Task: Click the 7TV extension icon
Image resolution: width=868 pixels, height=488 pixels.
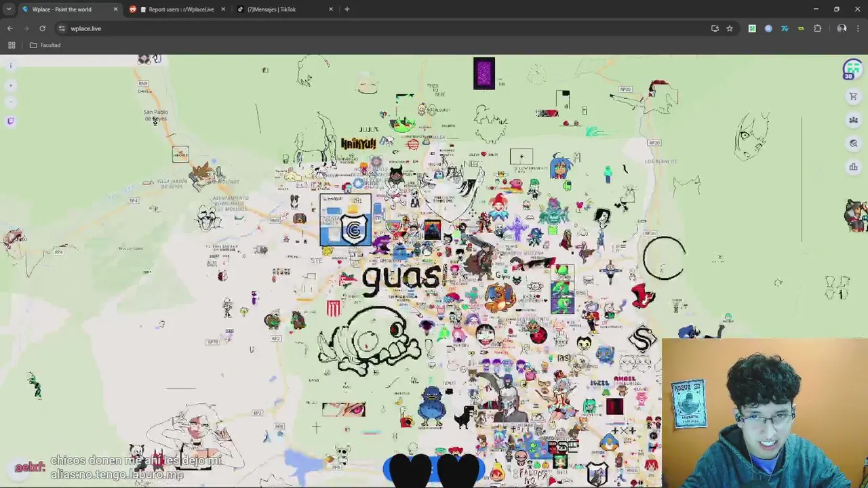Action: 785,28
